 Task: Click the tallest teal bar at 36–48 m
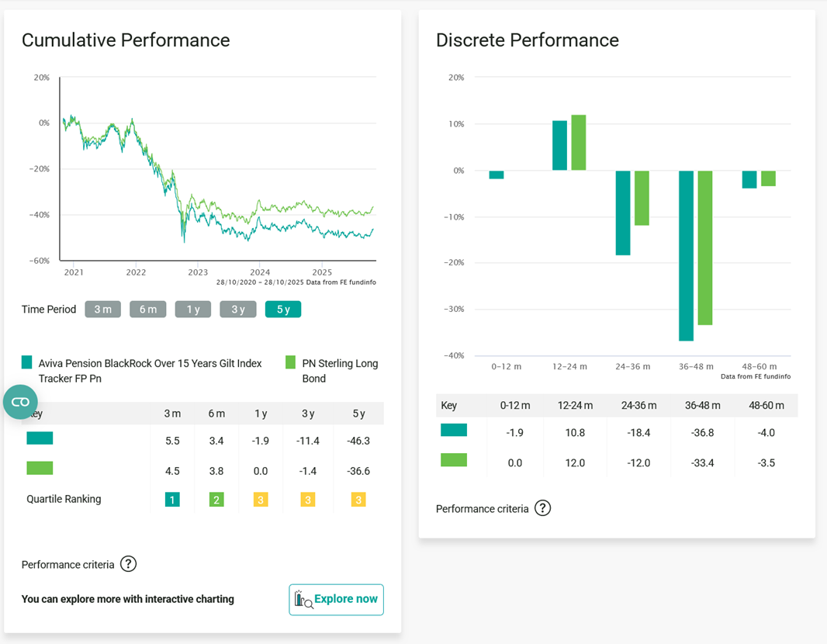(x=686, y=255)
